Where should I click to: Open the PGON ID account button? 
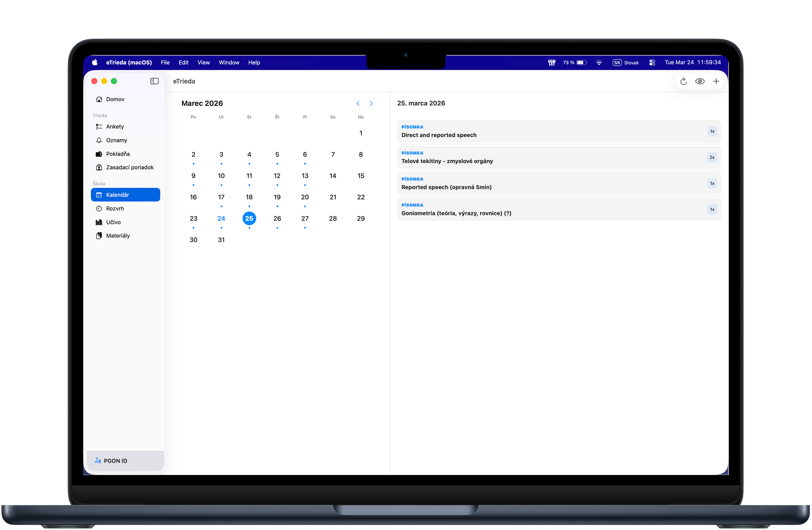click(x=126, y=461)
